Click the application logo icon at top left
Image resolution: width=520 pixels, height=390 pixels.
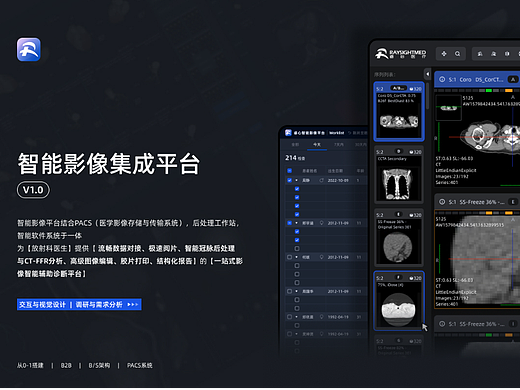coord(29,49)
